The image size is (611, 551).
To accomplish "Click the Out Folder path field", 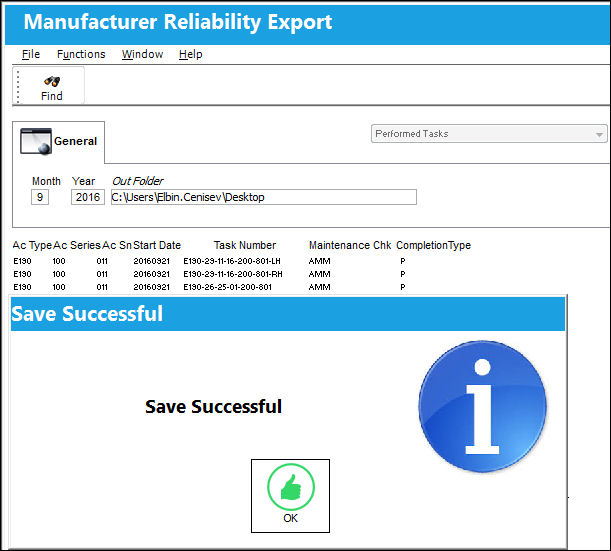I will pos(264,197).
